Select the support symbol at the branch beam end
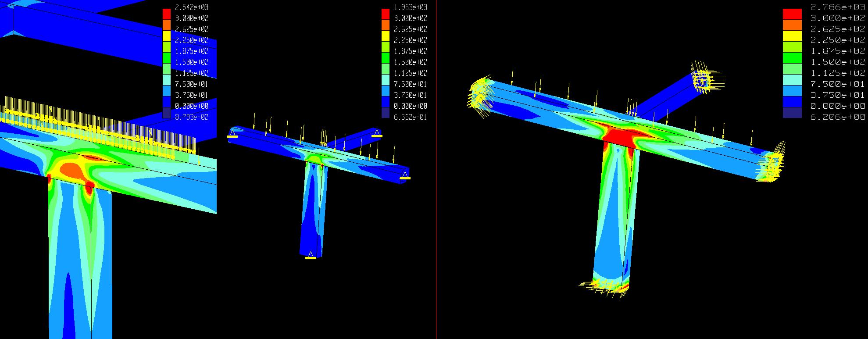This screenshot has height=339, width=868. coord(377,133)
